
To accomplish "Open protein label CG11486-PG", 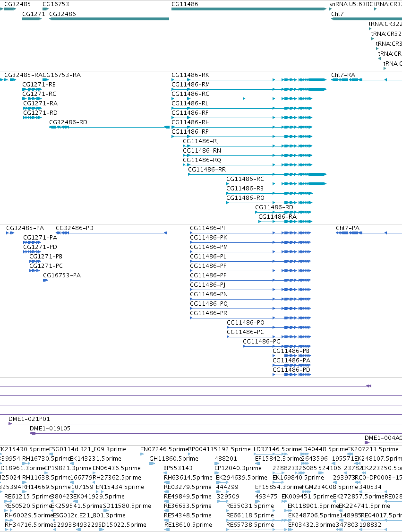I will click(262, 342).
